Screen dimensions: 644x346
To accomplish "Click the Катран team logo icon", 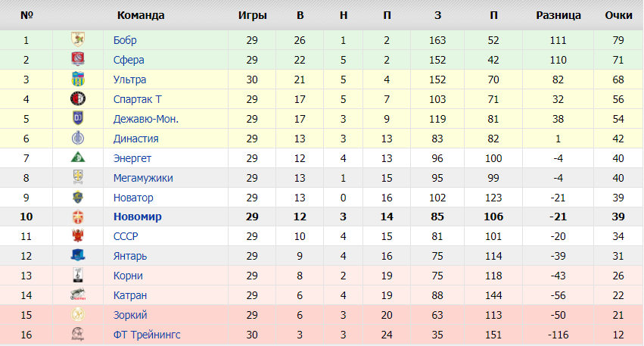I will (x=77, y=295).
